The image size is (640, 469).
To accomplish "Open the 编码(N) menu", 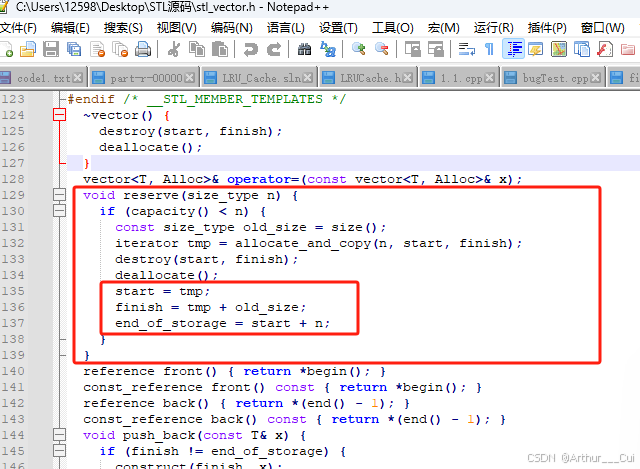I will point(231,28).
